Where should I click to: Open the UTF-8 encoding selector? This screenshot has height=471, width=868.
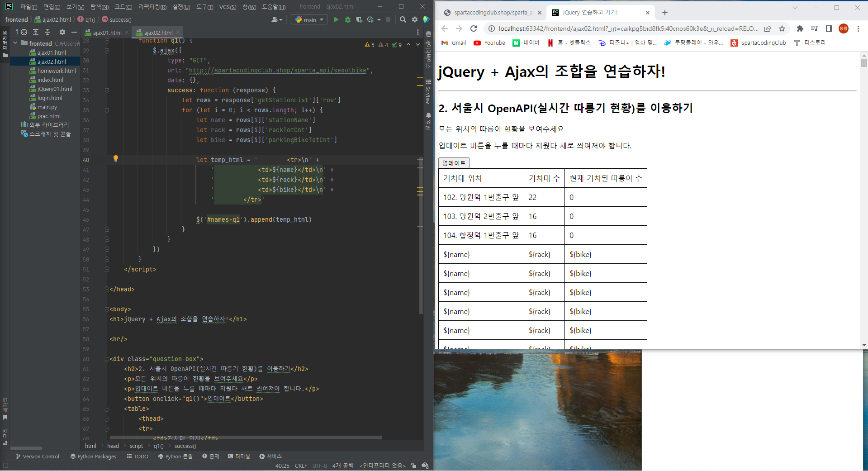click(x=319, y=466)
